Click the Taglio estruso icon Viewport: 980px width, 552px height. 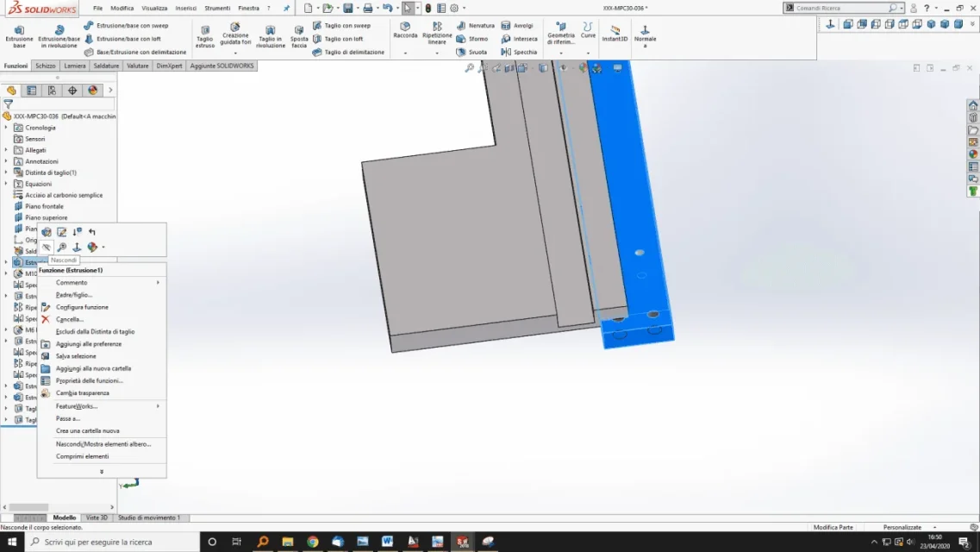205,37
